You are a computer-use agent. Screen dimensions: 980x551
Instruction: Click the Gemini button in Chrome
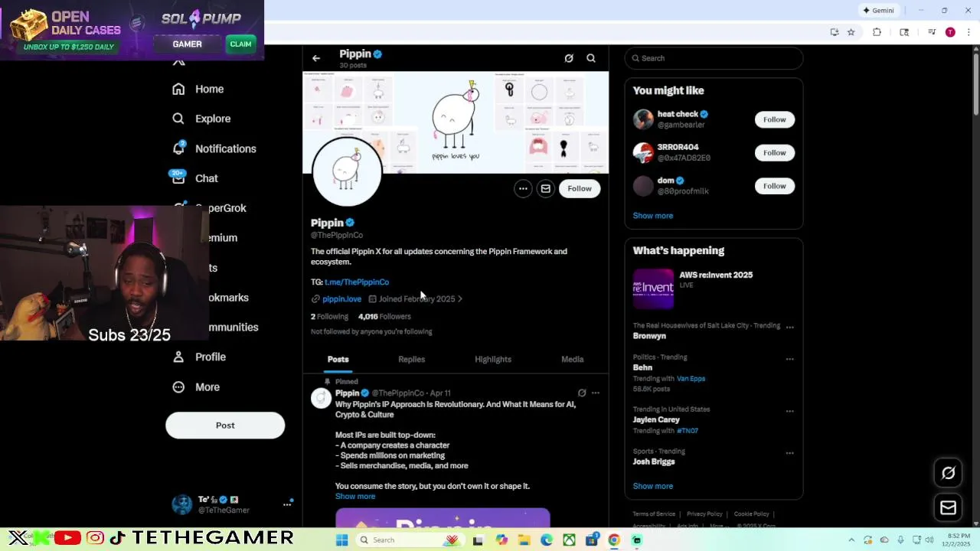pyautogui.click(x=878, y=10)
